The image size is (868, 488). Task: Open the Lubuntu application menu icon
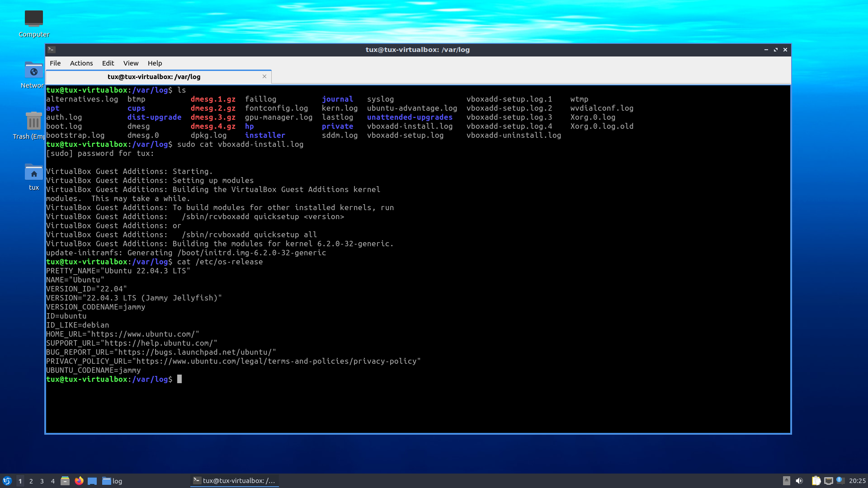click(7, 481)
